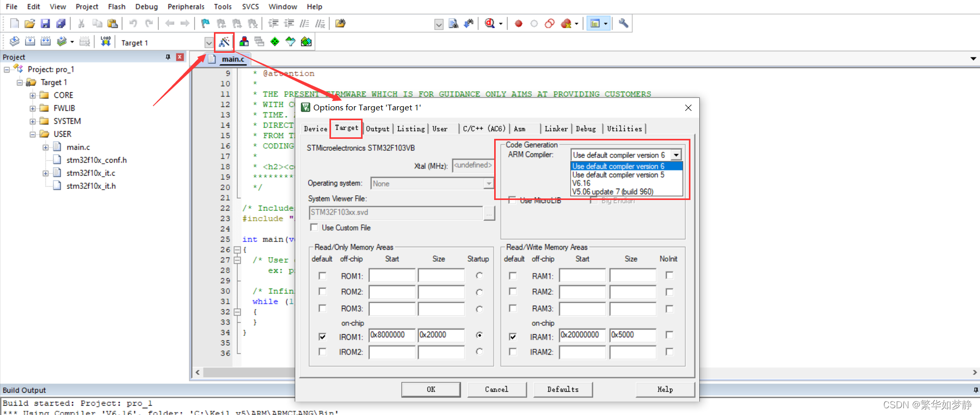Open the window layout icon

[595, 23]
